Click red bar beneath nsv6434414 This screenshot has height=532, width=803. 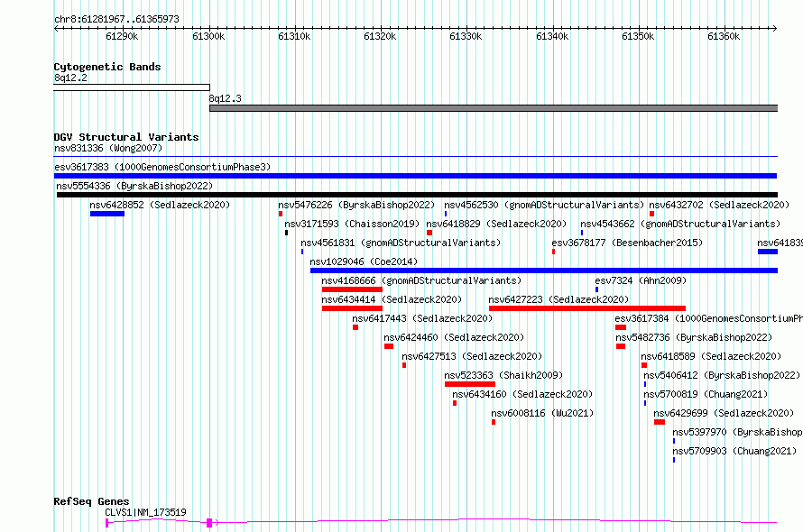[353, 308]
